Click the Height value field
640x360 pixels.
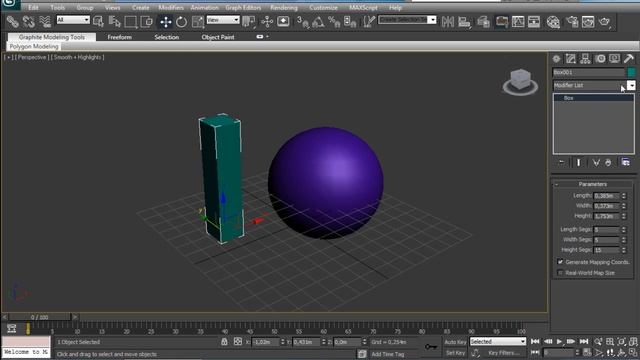point(607,216)
